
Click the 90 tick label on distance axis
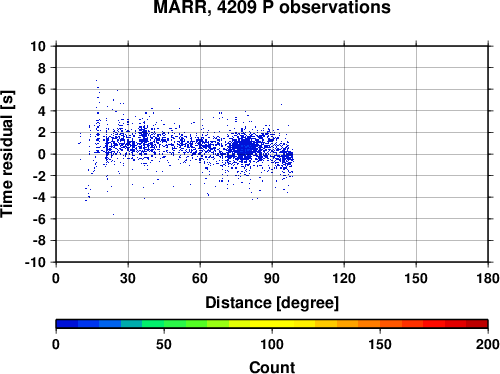click(x=272, y=278)
